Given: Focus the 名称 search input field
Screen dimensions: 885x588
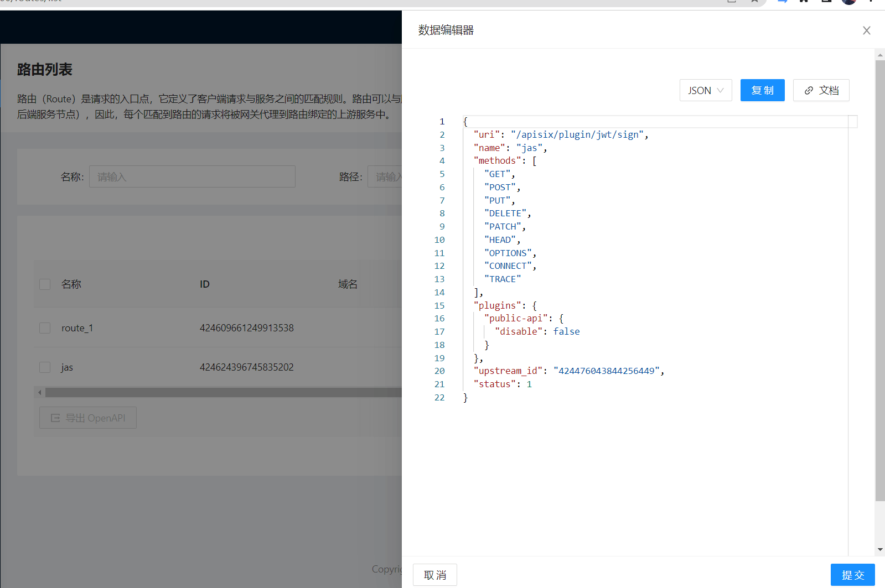Looking at the screenshot, I should 192,176.
